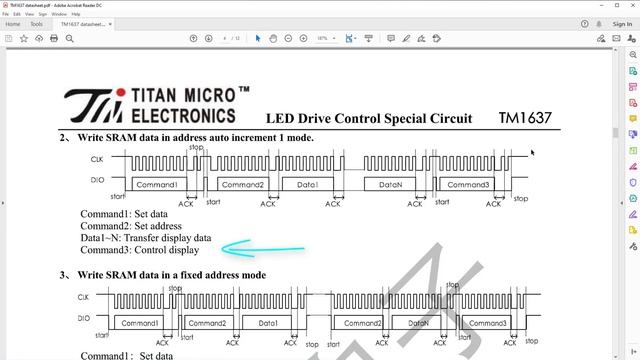This screenshot has height=360, width=640.
Task: Open Export PDF tool in right pane
Action: 633,71
